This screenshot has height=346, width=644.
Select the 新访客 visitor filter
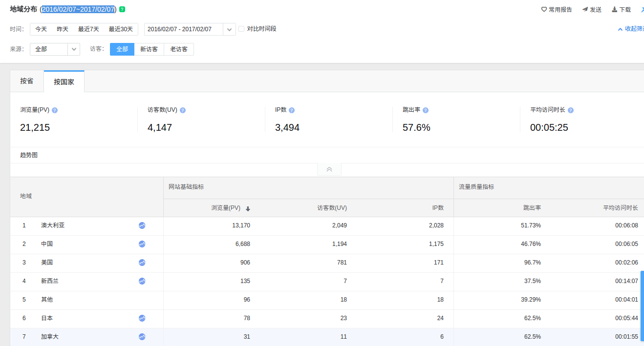[149, 49]
